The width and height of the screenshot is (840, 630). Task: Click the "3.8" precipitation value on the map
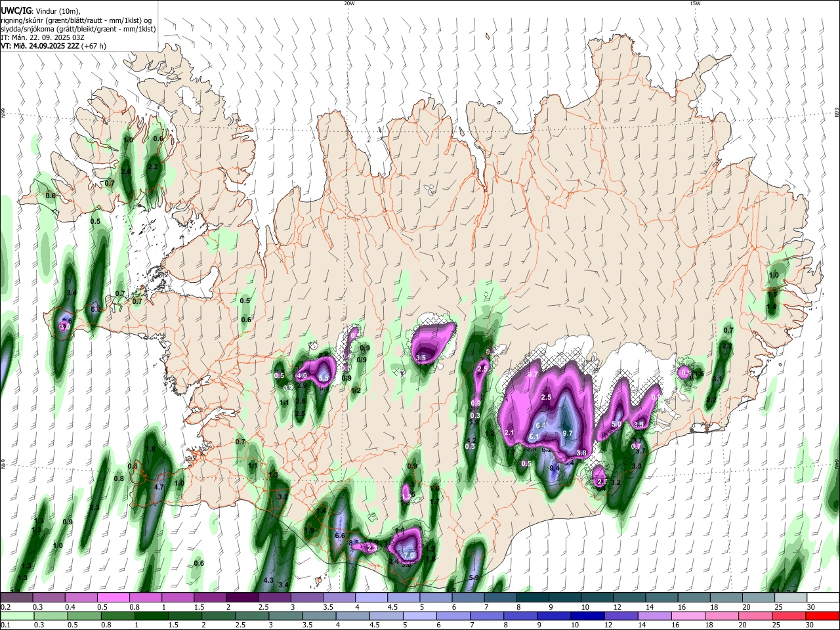point(581,453)
